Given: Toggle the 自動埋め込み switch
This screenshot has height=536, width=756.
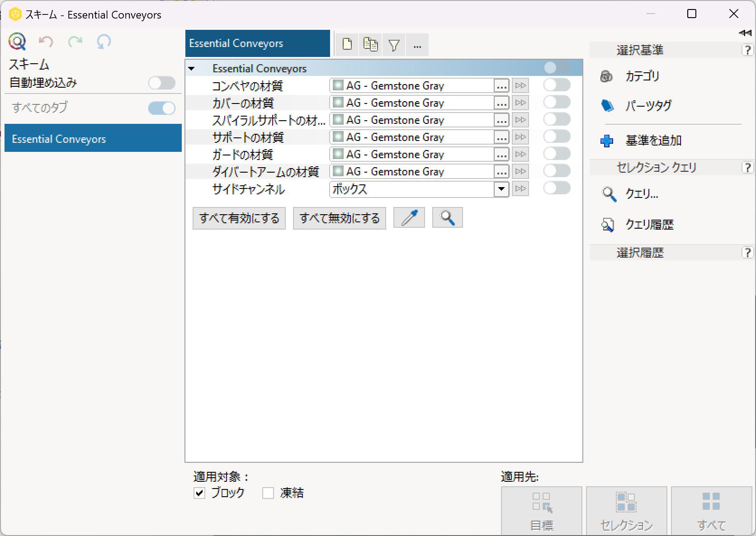Looking at the screenshot, I should click(x=162, y=83).
